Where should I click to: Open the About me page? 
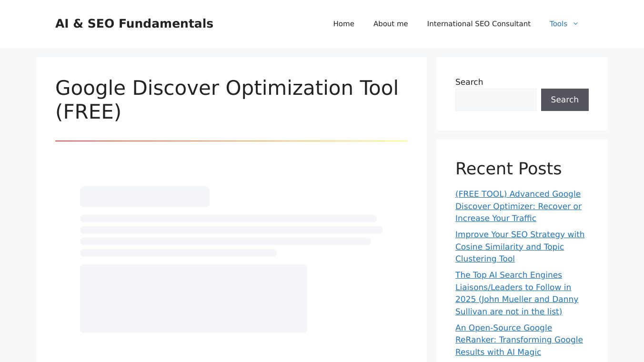[390, 24]
